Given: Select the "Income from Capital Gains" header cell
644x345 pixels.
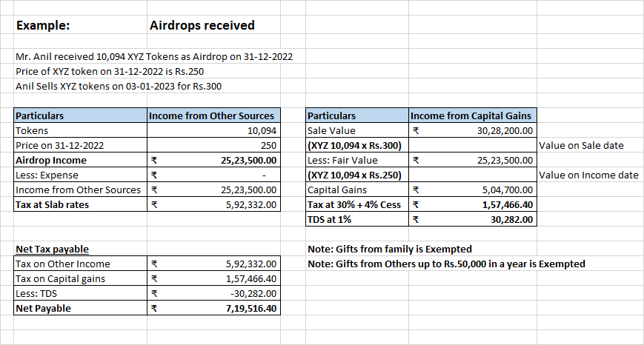Looking at the screenshot, I should tap(471, 116).
